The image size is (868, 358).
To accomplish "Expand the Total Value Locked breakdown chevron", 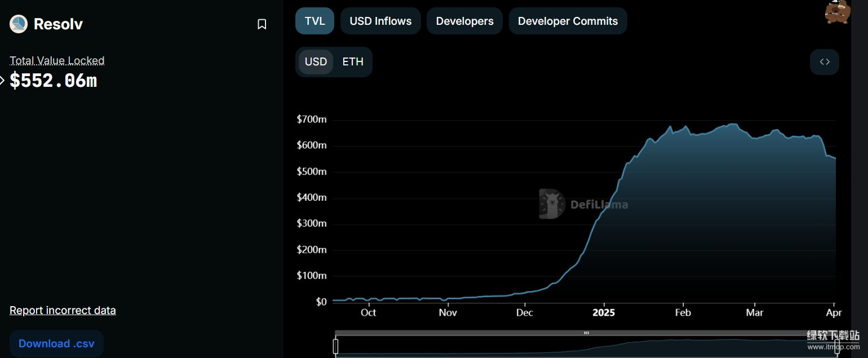I will [2, 81].
